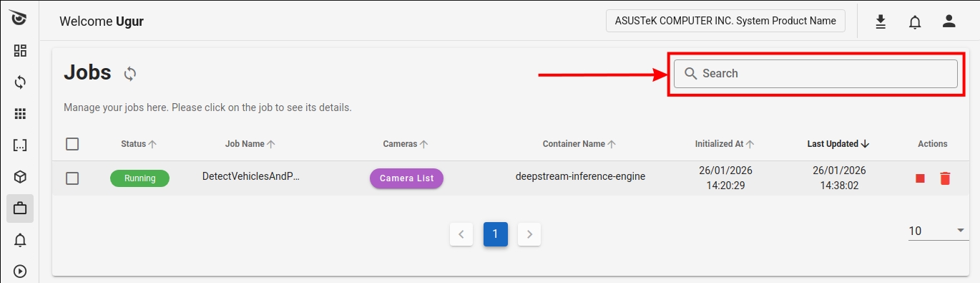The height and width of the screenshot is (283, 980).
Task: Sort by the Initialized At column
Action: point(725,144)
